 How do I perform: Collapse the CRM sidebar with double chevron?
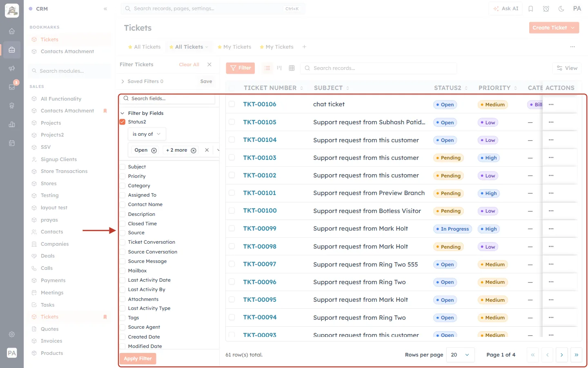pos(105,9)
